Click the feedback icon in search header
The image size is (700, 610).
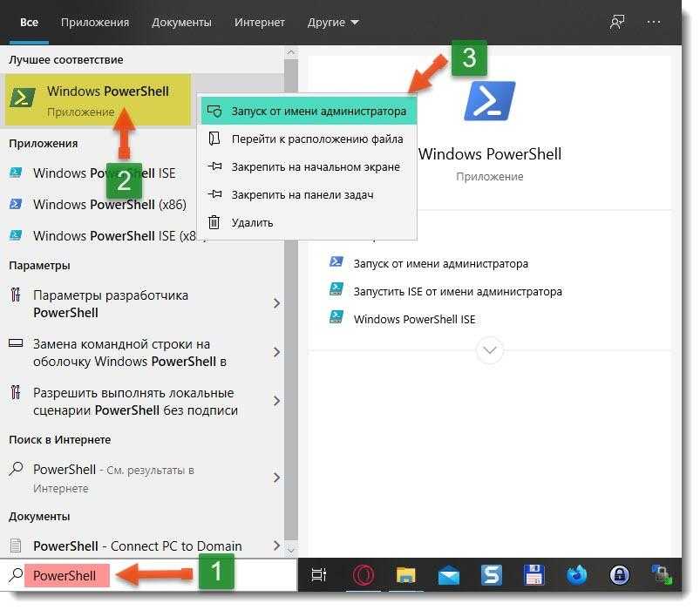617,22
